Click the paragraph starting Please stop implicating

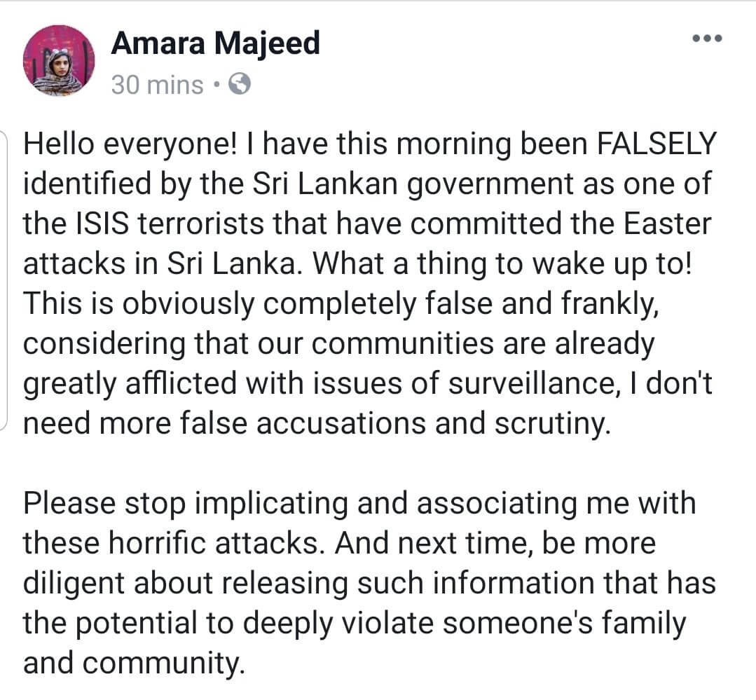click(x=369, y=582)
